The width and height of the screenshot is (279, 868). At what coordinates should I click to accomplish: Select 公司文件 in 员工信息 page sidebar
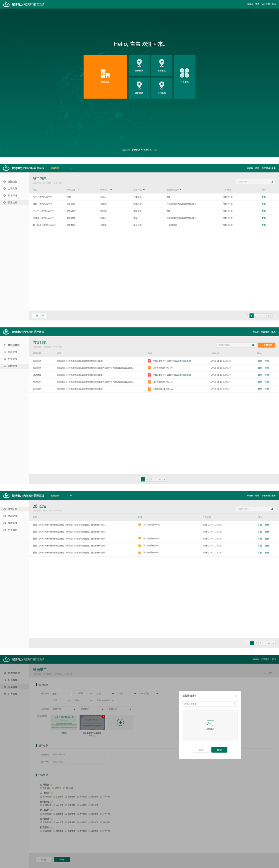[13, 189]
